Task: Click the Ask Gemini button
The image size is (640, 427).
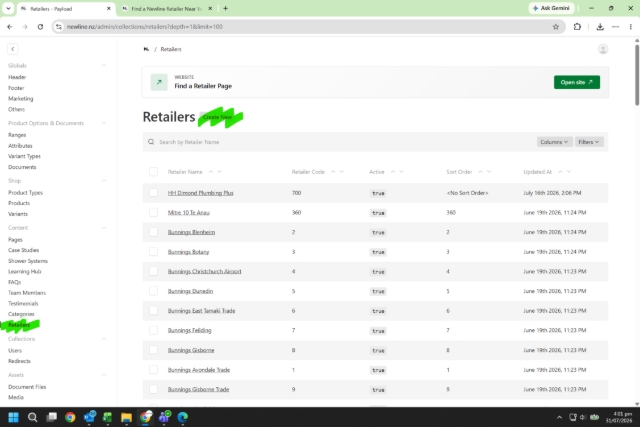Action: [551, 8]
